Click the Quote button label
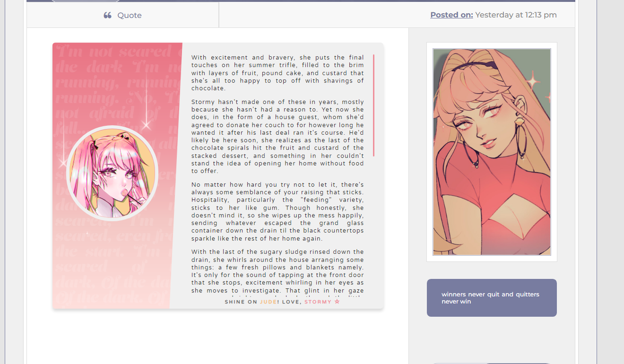Viewport: 624px width, 364px height. click(130, 15)
